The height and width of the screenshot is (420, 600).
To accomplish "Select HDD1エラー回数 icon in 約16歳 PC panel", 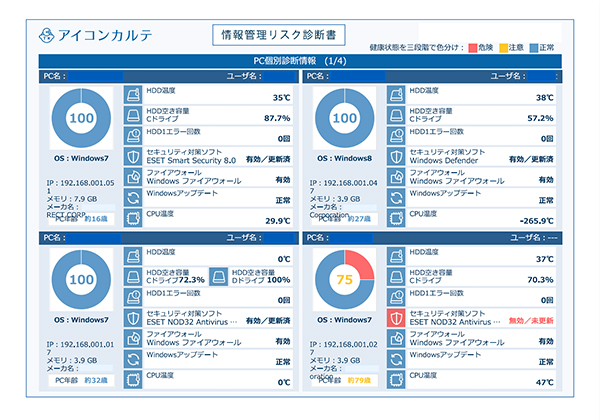I will pyautogui.click(x=133, y=136).
